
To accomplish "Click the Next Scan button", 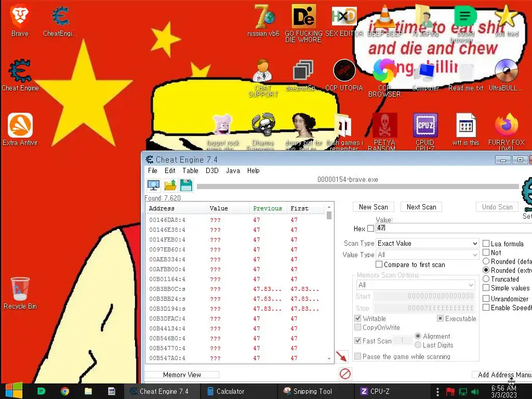I will pos(421,207).
